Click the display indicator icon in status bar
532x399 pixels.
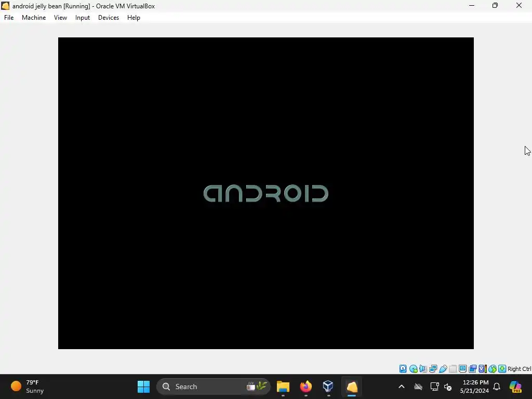point(462,369)
